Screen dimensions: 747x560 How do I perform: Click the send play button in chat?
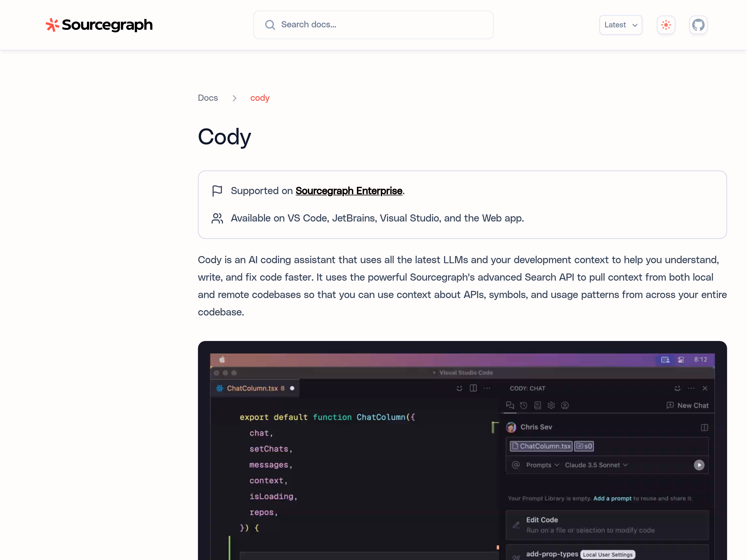coord(699,465)
